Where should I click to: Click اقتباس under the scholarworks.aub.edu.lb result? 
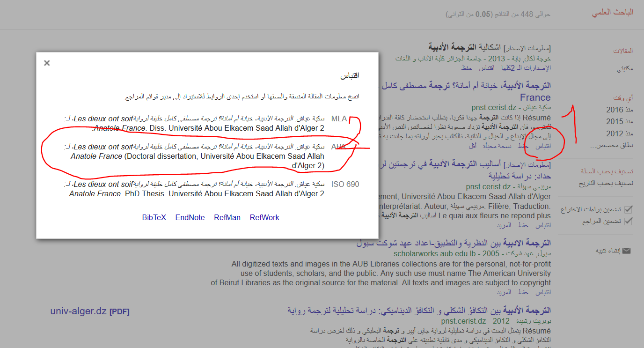coord(542,292)
